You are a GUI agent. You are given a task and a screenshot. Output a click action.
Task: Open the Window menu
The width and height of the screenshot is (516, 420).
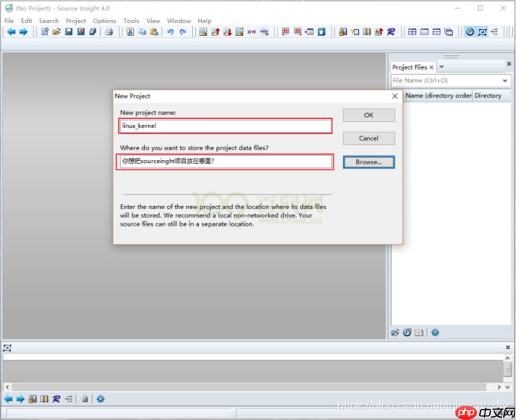pos(179,21)
